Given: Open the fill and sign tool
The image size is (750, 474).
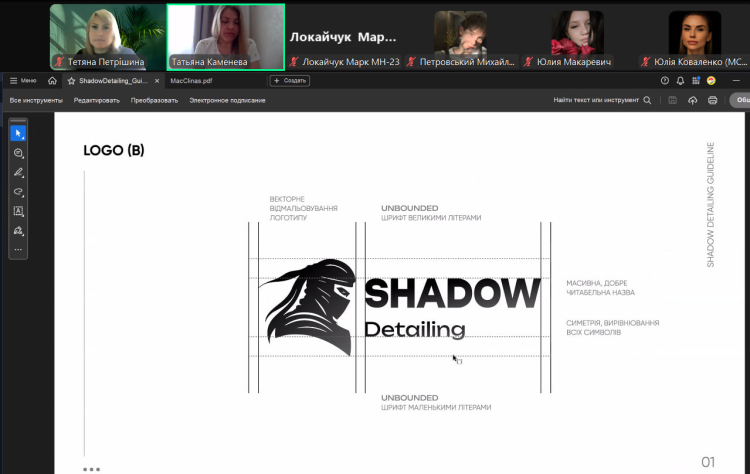Looking at the screenshot, I should [18, 230].
